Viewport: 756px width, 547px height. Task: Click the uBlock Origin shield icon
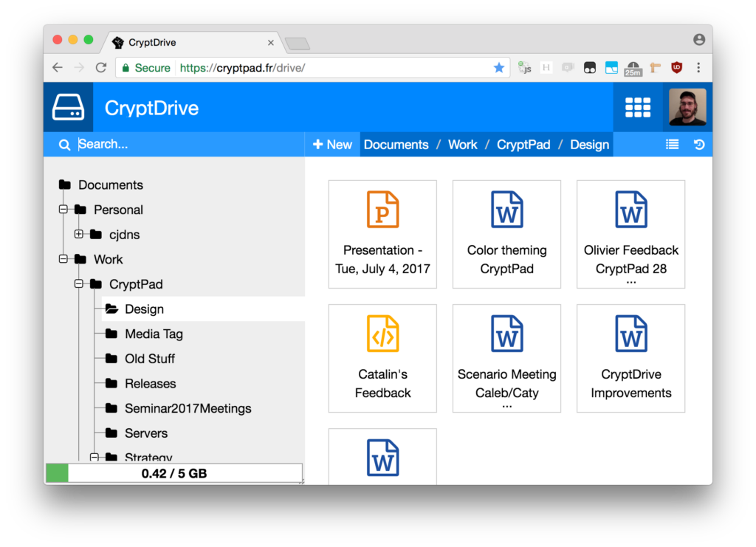676,67
